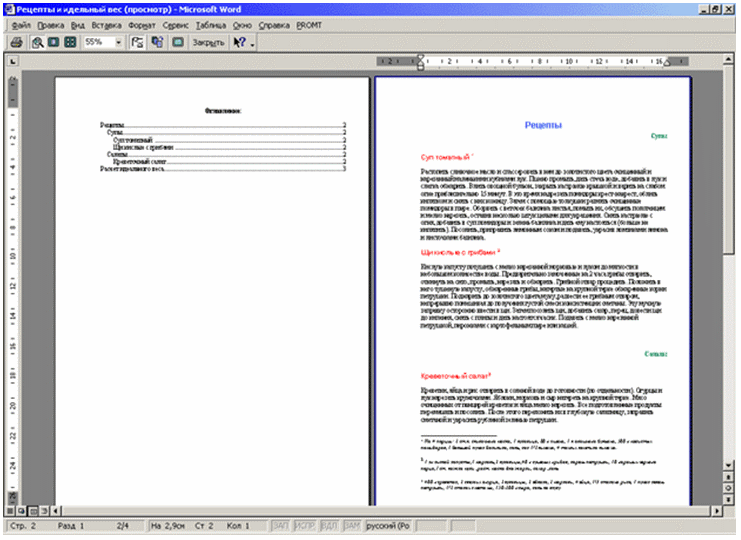This screenshot has height=540, width=741.
Task: Toggle the ruler display button
Action: tap(137, 43)
